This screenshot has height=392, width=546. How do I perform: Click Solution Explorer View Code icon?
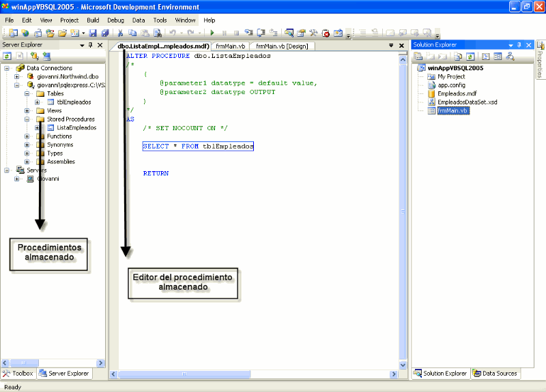[486, 57]
